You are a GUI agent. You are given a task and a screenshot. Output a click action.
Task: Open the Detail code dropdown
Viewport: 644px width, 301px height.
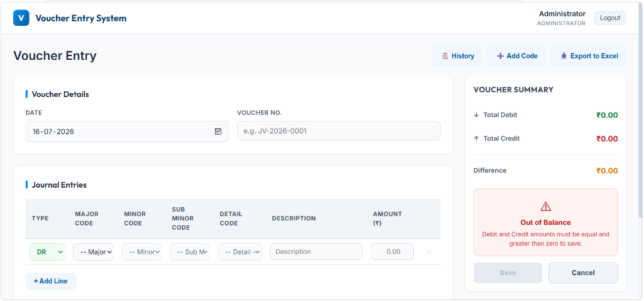click(x=240, y=252)
